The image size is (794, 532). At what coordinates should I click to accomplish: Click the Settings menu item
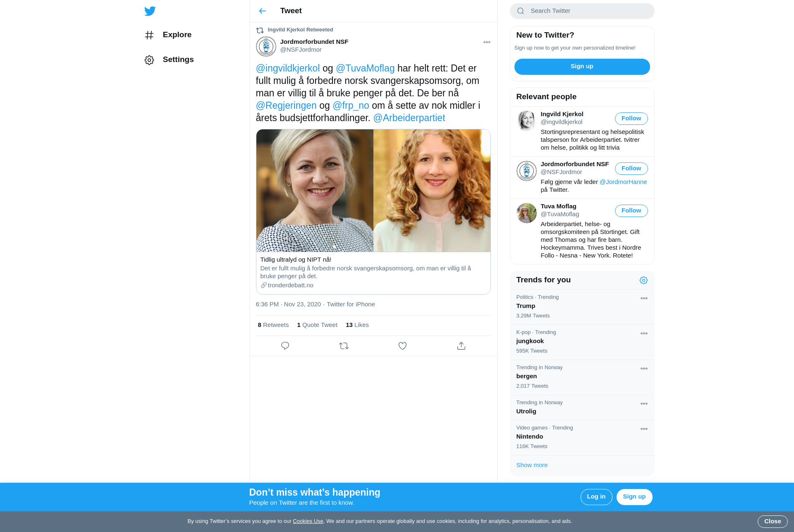[x=169, y=60]
